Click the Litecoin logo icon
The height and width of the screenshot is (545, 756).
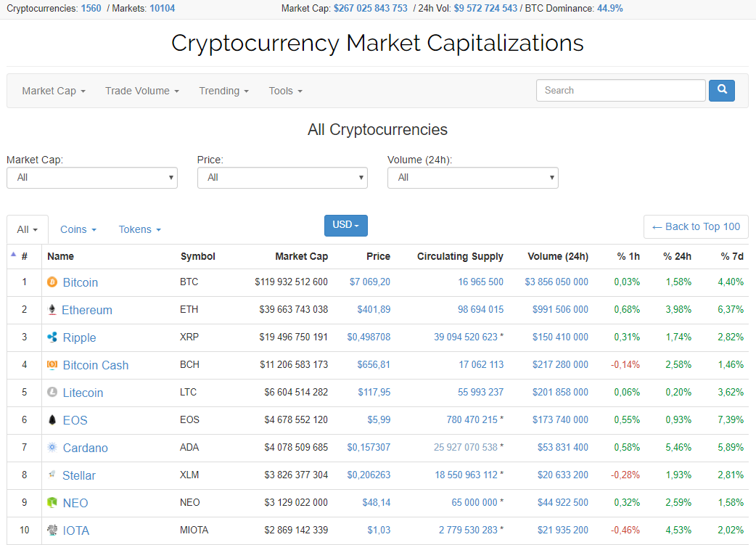(52, 393)
